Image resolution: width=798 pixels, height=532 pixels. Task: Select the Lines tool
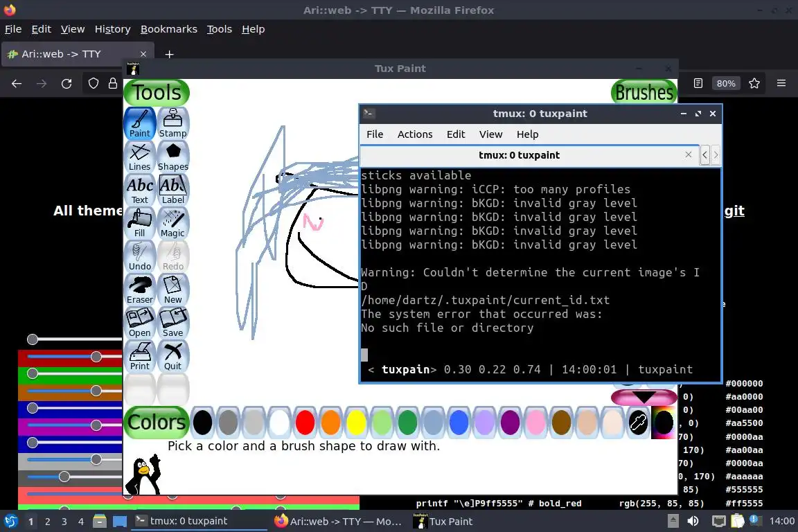click(139, 157)
